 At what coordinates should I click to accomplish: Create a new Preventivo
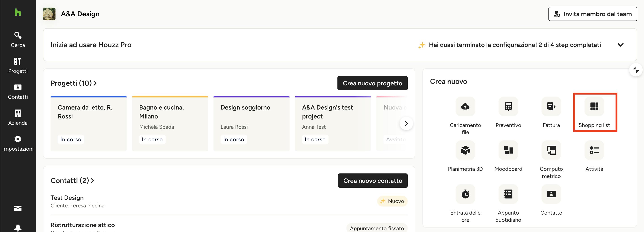(x=508, y=112)
